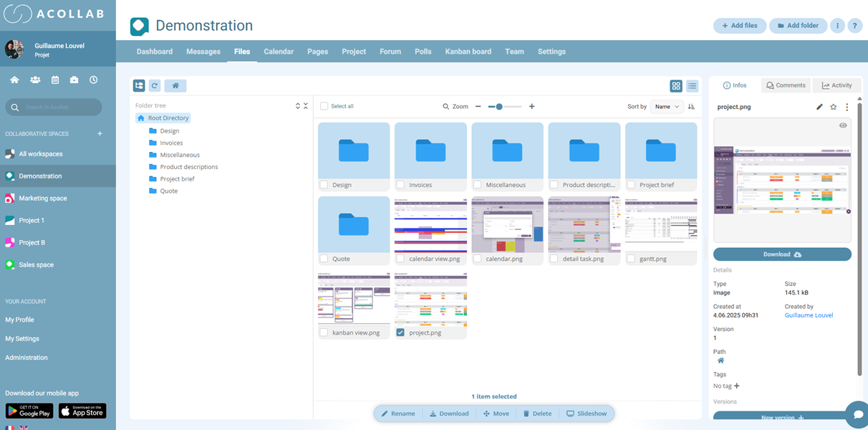Click the help question mark icon
This screenshot has height=430, width=868.
854,26
